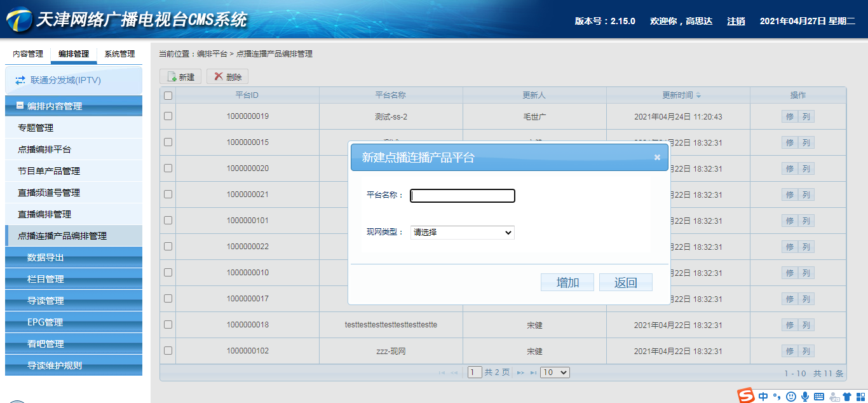Screen dimensions: 868x403
Task: Check the box for row 1000000101
Action: click(x=168, y=221)
